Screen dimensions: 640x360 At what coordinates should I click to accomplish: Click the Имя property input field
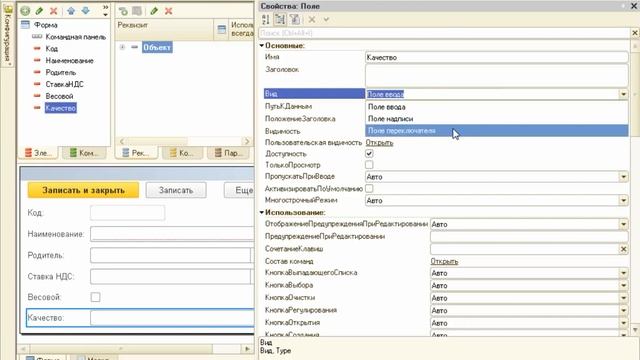[x=496, y=57]
